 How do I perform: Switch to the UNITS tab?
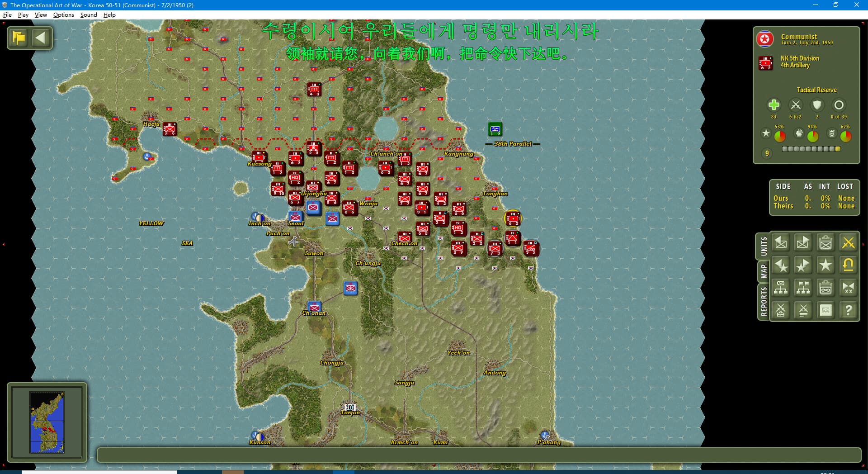point(764,246)
